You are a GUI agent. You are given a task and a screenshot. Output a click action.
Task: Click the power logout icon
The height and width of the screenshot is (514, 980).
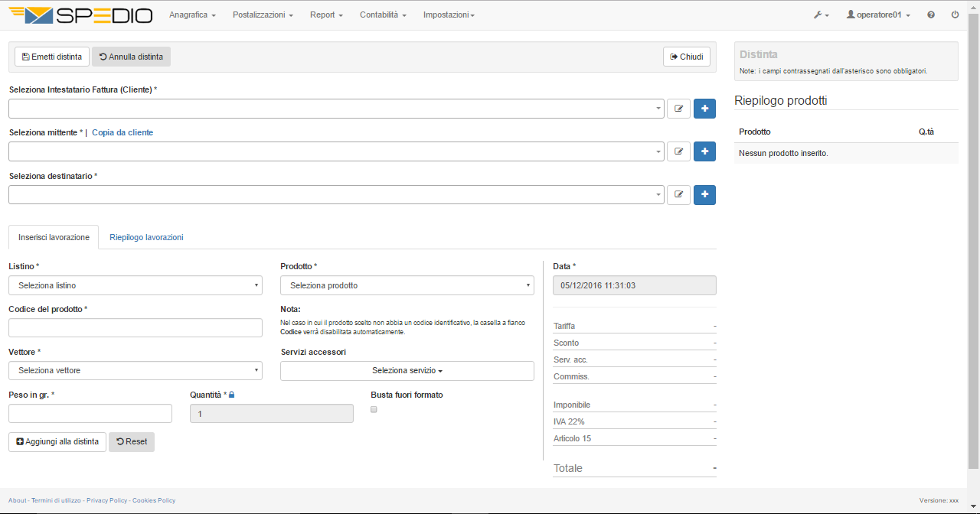point(955,15)
